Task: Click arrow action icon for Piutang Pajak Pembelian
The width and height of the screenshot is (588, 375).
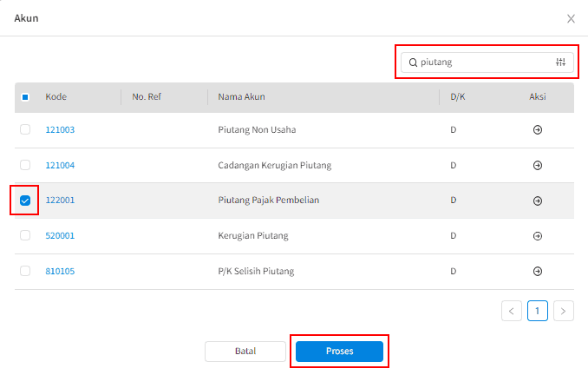Action: pos(537,201)
